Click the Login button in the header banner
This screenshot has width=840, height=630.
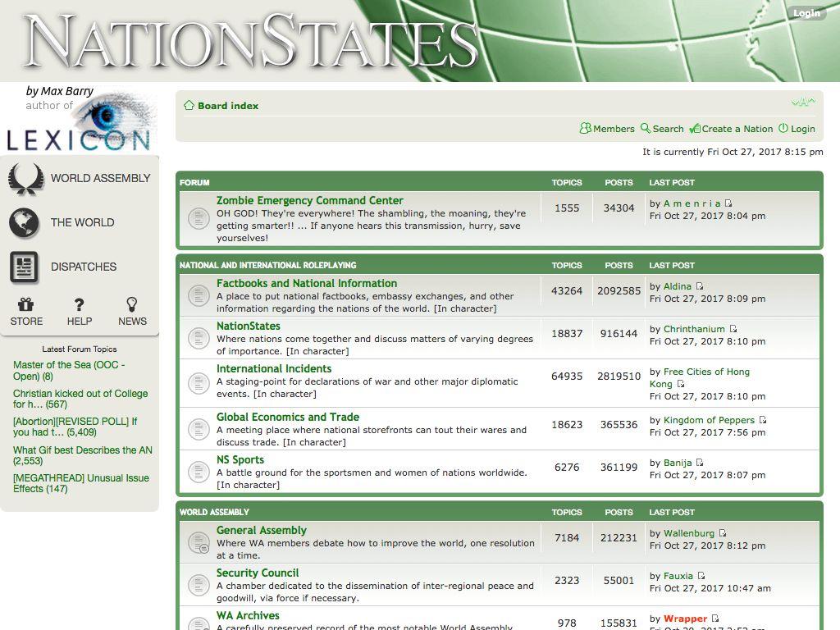click(x=806, y=13)
